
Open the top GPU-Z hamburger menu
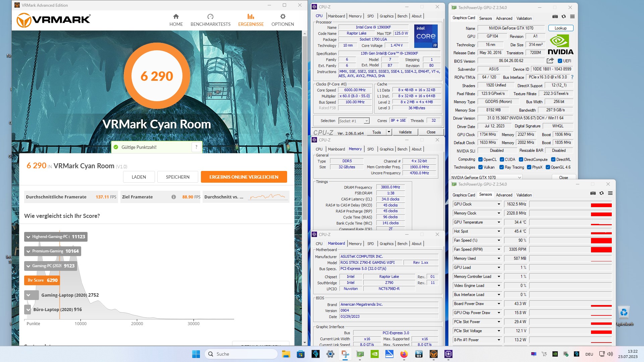572,16
